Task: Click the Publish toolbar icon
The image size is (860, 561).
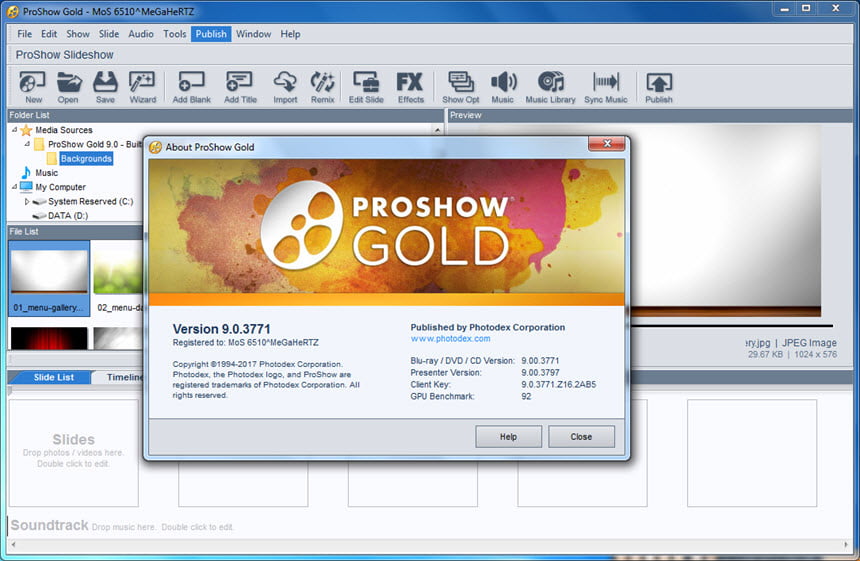Action: click(659, 87)
